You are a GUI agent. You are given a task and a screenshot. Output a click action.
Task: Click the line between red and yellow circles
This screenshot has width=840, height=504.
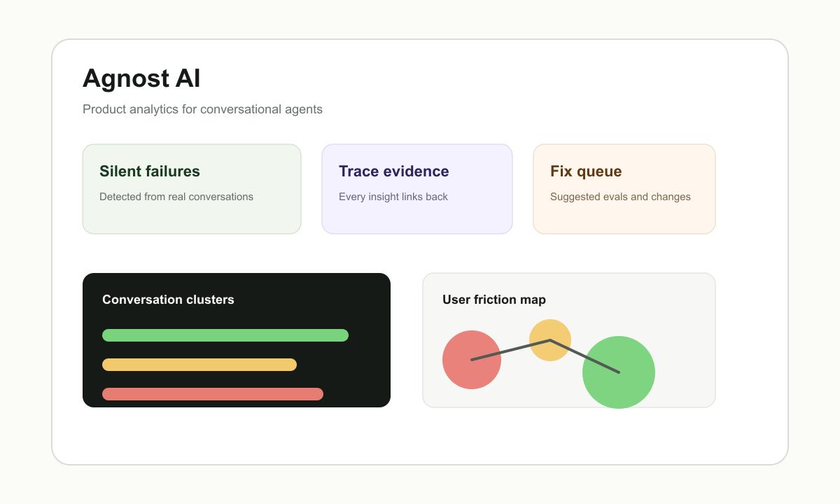[x=511, y=350]
